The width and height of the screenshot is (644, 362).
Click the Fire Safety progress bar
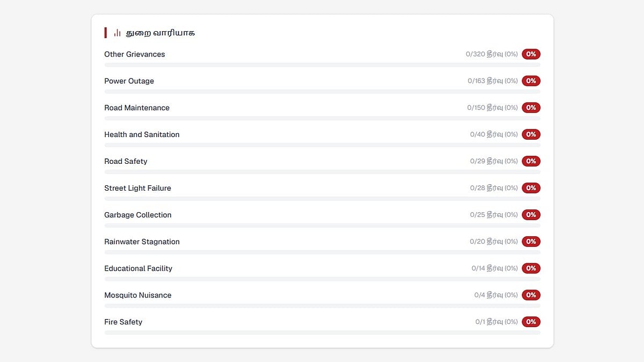(x=322, y=332)
